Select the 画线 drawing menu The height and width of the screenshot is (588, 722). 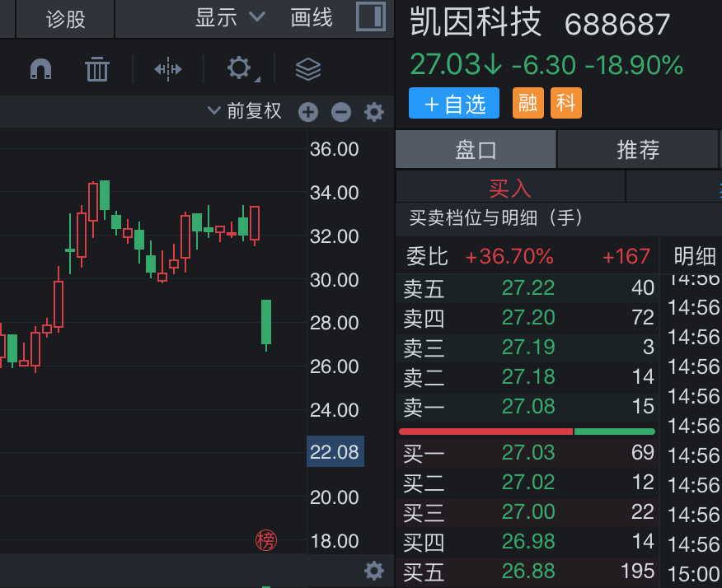point(312,17)
